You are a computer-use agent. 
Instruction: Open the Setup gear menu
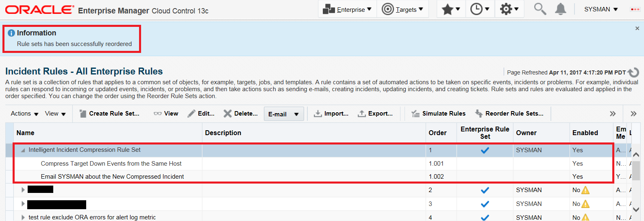[509, 9]
